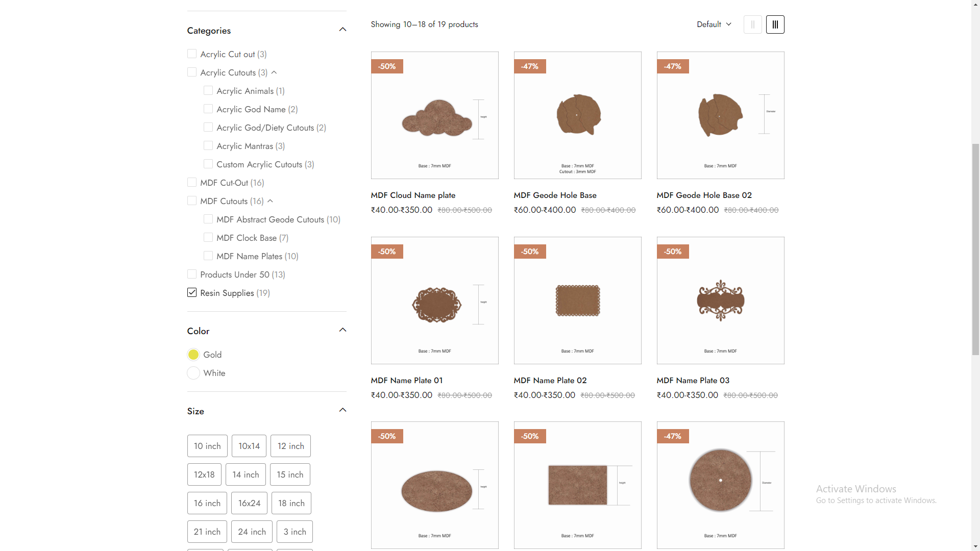Check Acrylic God/Diety Cutouts checkbox

[208, 127]
